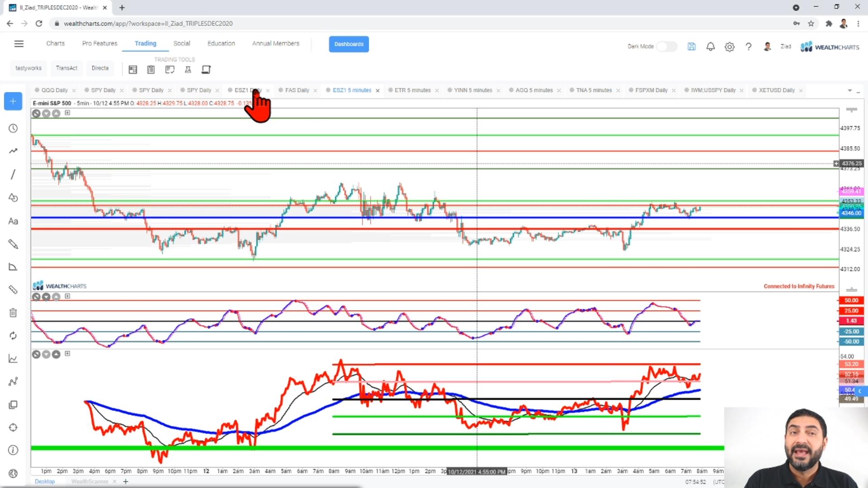The height and width of the screenshot is (488, 868).
Task: Click the refresh rotate icon in sidebar
Action: pos(13,336)
